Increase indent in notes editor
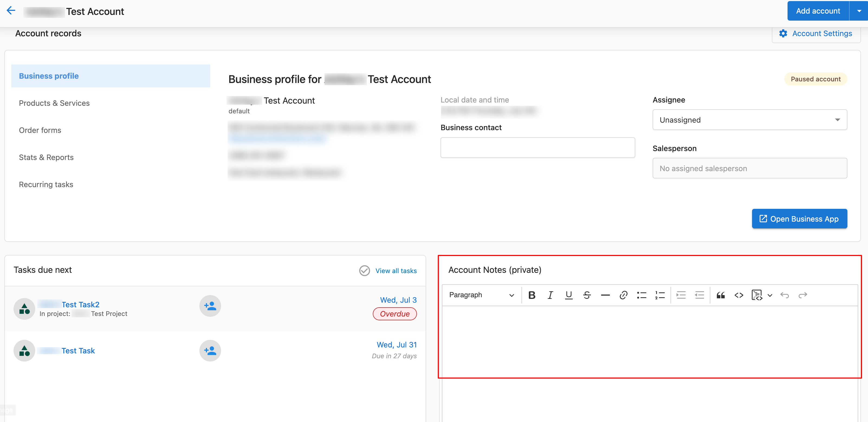 [x=681, y=295]
